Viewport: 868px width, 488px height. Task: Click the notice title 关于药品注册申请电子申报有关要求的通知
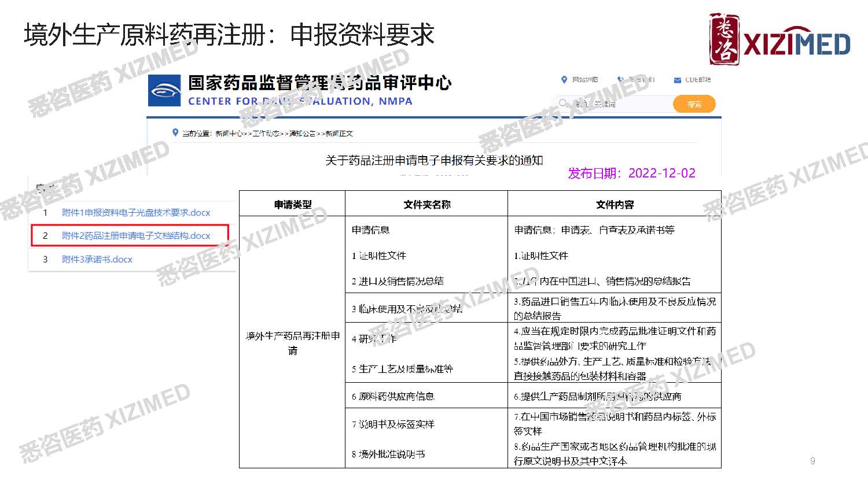click(433, 160)
